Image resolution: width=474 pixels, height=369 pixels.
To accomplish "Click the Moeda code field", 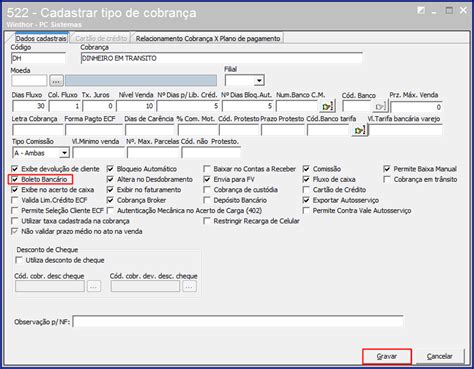I will [x=29, y=80].
